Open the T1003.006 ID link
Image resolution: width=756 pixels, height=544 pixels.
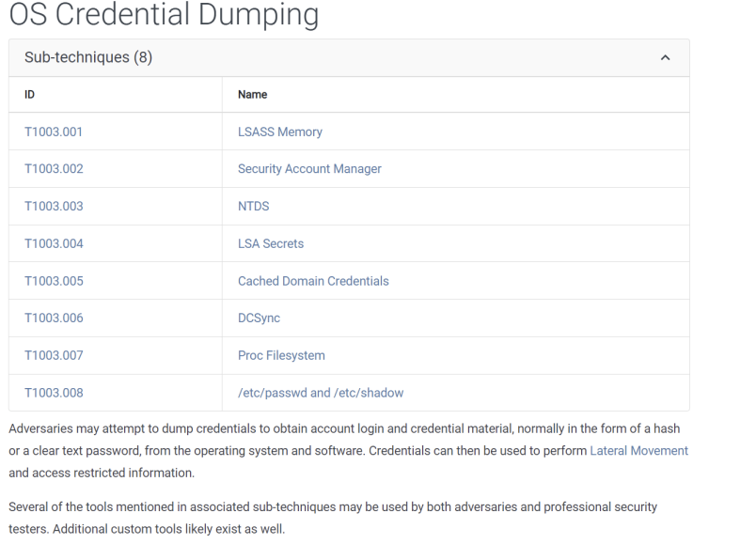(54, 318)
